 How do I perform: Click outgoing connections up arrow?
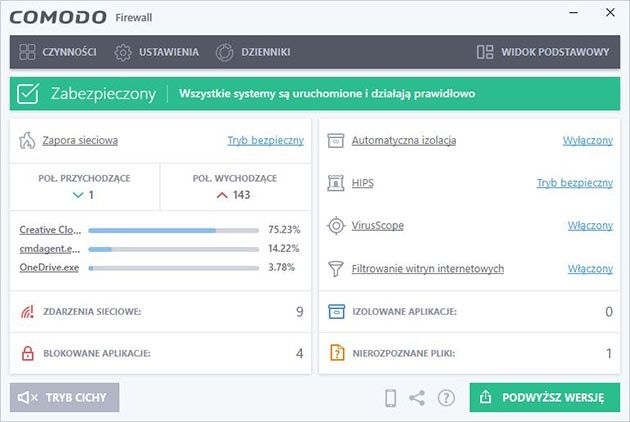point(222,195)
